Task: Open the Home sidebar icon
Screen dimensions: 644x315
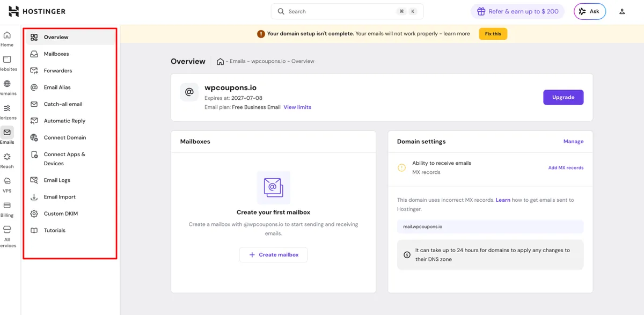Action: pos(7,35)
